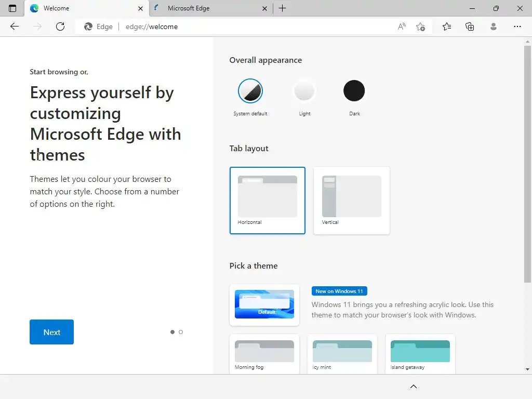Viewport: 532px width, 399px height.
Task: Reload the page with the refresh icon
Action: pyautogui.click(x=60, y=26)
